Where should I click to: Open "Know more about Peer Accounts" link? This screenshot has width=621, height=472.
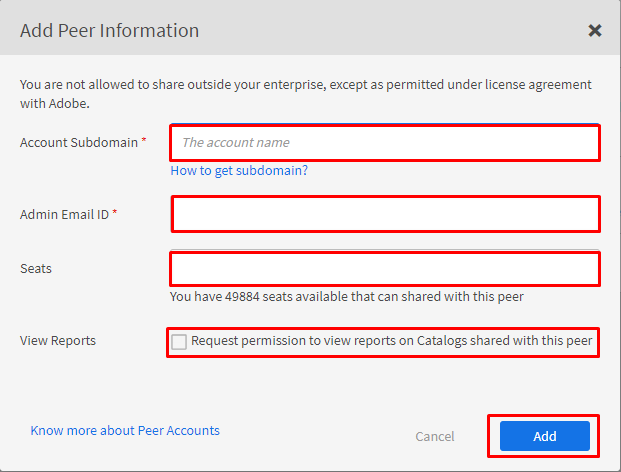coord(125,431)
